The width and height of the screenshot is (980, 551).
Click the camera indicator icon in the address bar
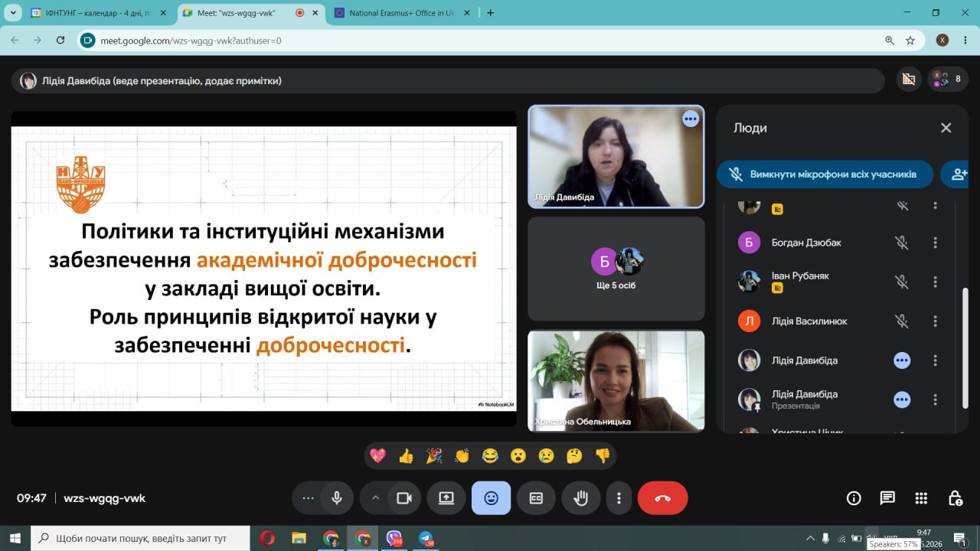coord(88,41)
